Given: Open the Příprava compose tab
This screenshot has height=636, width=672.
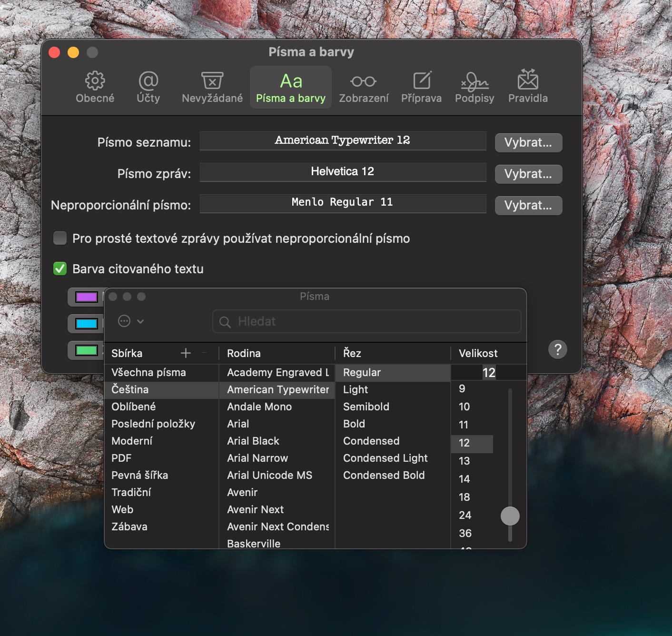Looking at the screenshot, I should click(421, 88).
